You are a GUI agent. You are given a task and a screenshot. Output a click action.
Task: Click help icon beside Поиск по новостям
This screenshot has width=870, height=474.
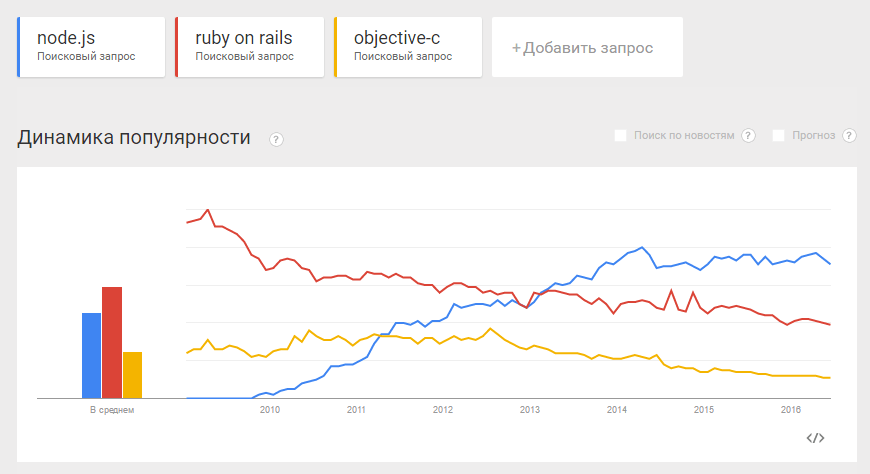[749, 135]
